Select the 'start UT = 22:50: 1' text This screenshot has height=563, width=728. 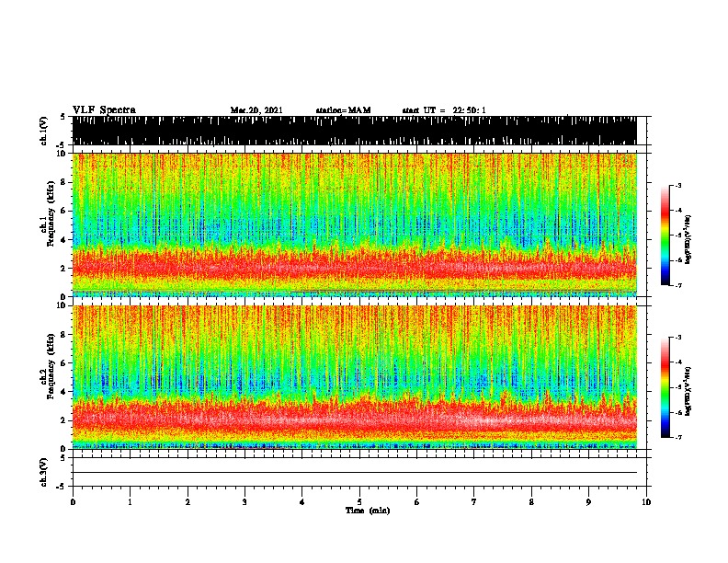444,110
